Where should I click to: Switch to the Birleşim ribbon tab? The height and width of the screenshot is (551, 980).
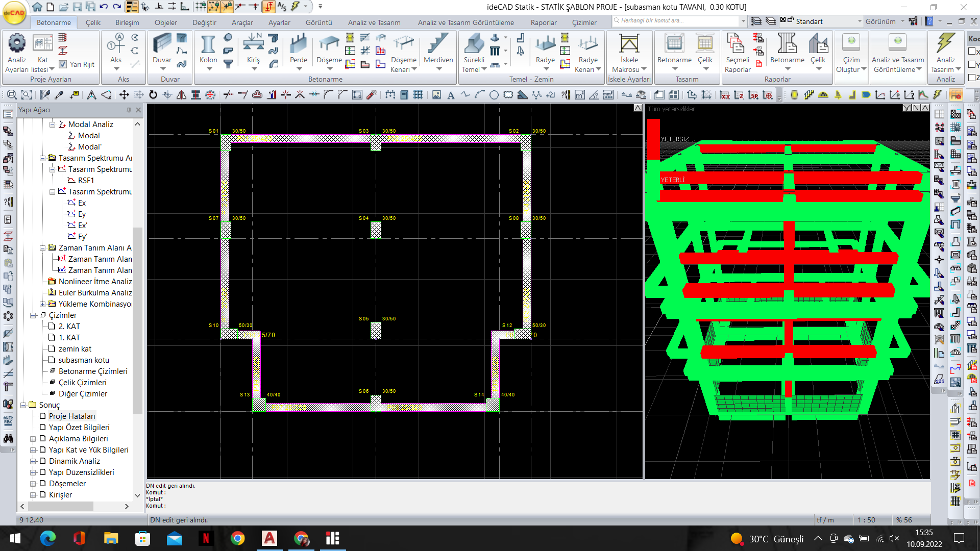pos(127,22)
